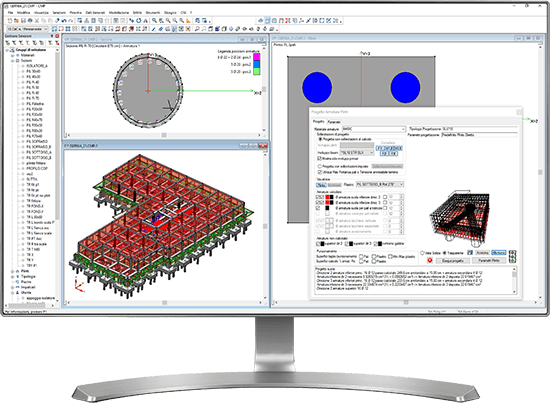Open the Modellazione menu
The height and width of the screenshot is (403, 550).
click(x=119, y=13)
